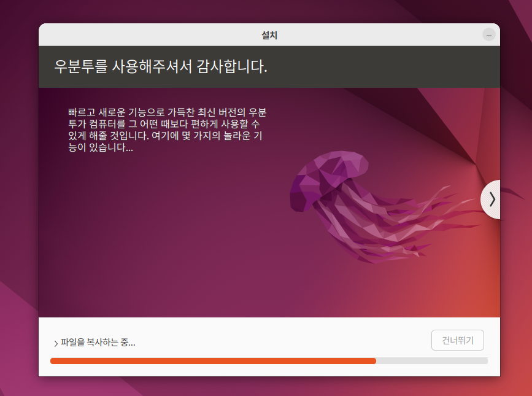
Task: Expand the 파일을 복사하는 중... details chevron
Action: [x=56, y=343]
